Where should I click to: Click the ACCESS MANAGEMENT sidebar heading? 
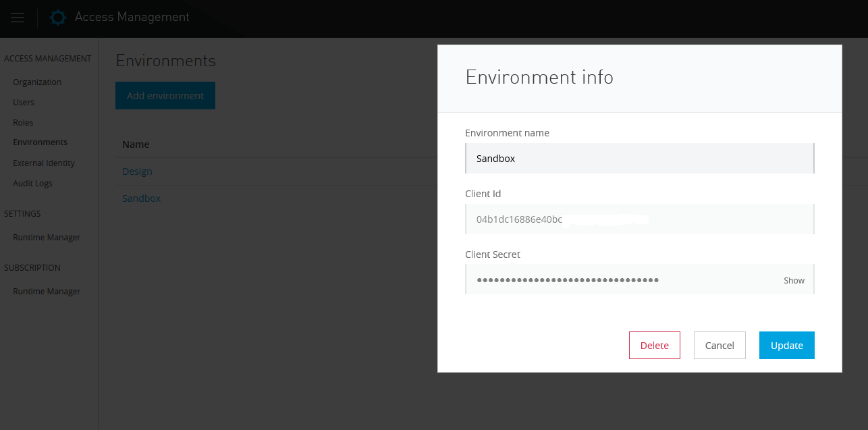tap(47, 59)
